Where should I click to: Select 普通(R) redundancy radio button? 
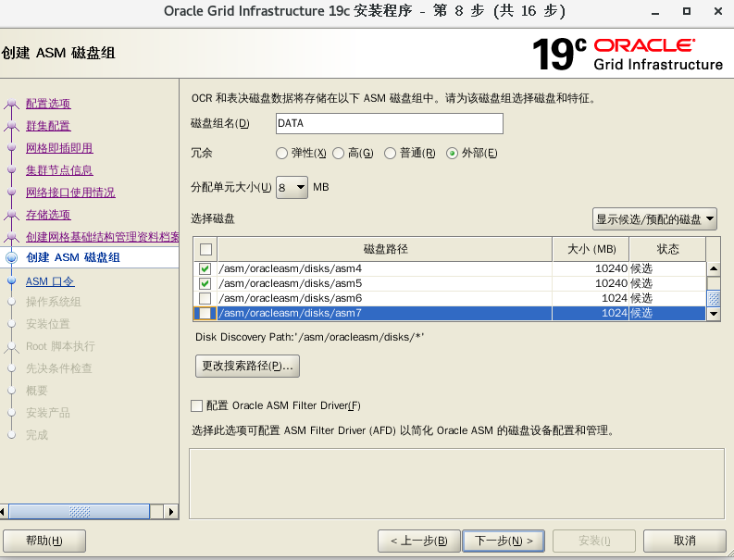[x=390, y=153]
